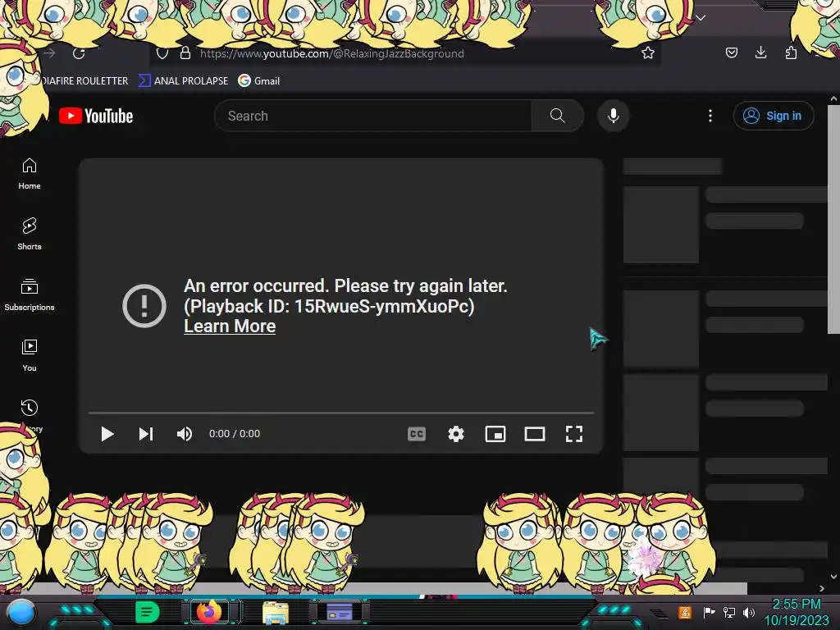This screenshot has width=840, height=630.
Task: Save page to Pocket
Action: (731, 52)
